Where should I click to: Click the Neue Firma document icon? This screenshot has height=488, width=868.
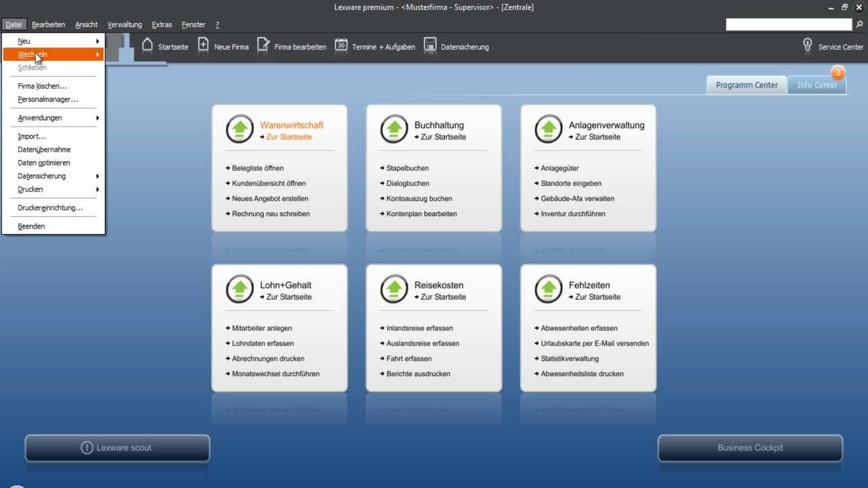[203, 45]
